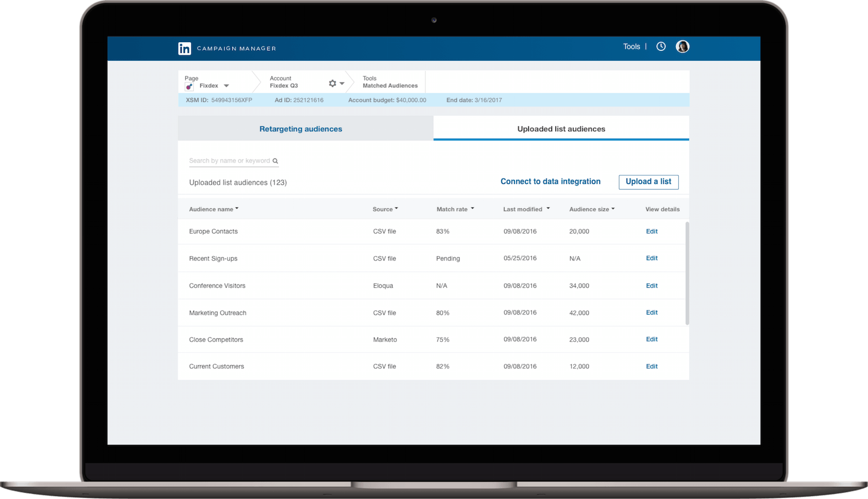
Task: Open the LinkedIn Campaign Manager home icon
Action: (185, 49)
